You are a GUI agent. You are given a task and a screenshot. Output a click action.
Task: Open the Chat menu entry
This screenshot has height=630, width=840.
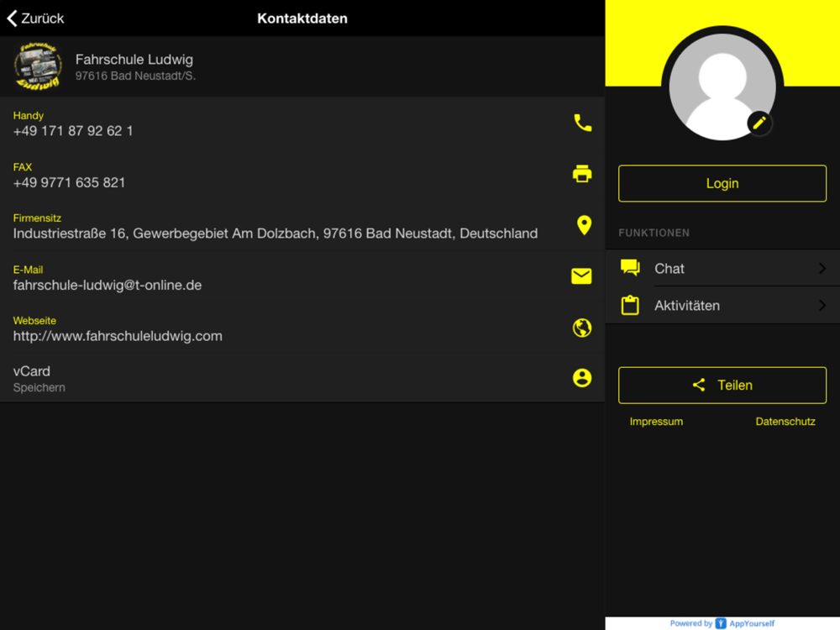722,268
